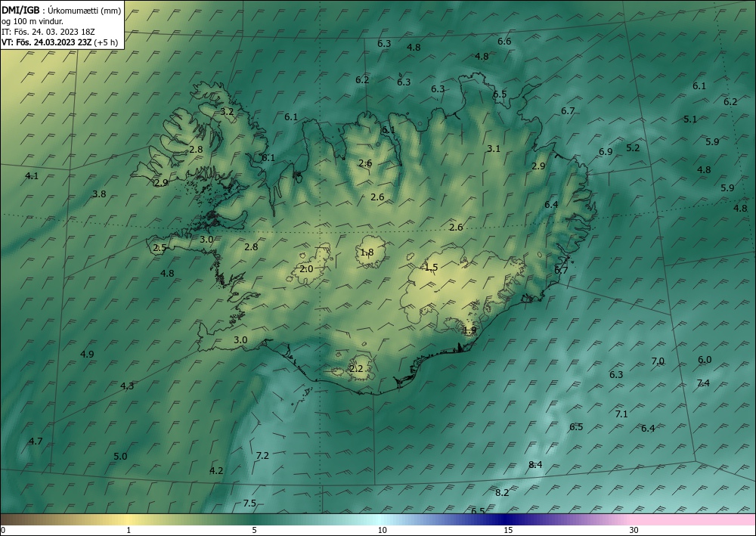Click the map value '7.5'
This screenshot has width=756, height=536.
click(249, 503)
